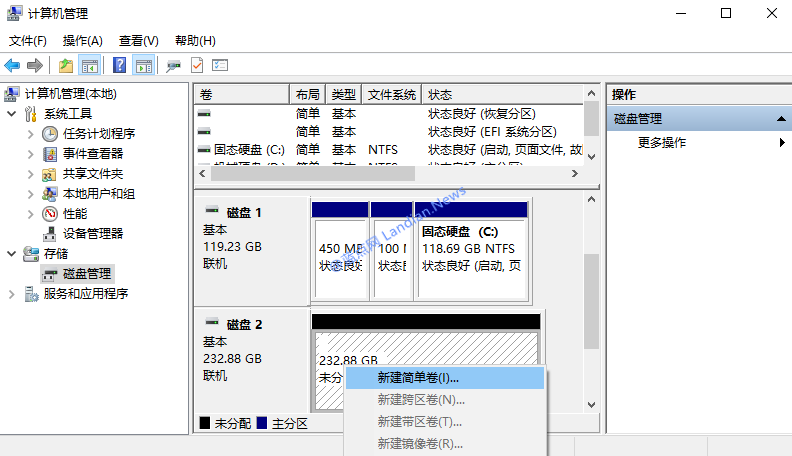Expand the 服务和应用程序 tree node

[x=11, y=294]
